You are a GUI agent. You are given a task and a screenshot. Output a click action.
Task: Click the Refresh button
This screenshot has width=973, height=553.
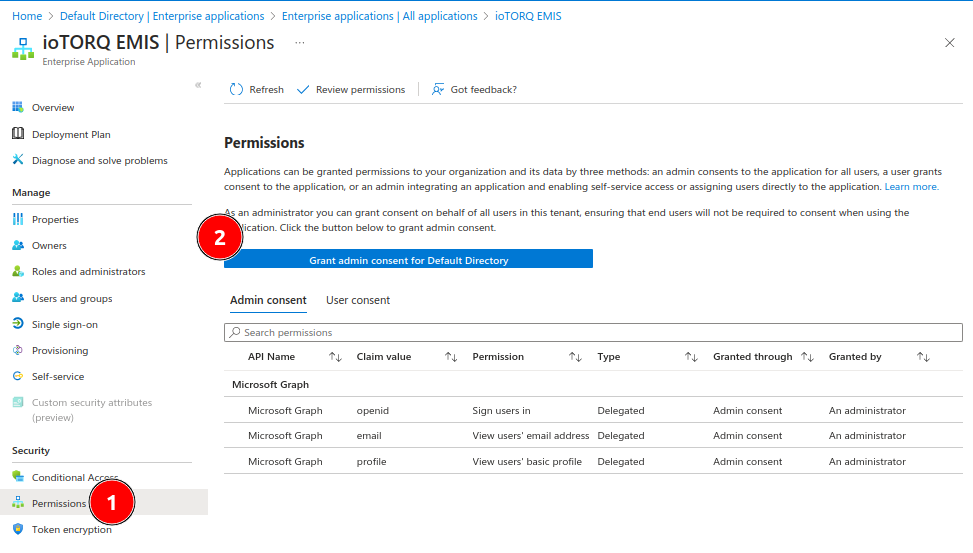(256, 89)
